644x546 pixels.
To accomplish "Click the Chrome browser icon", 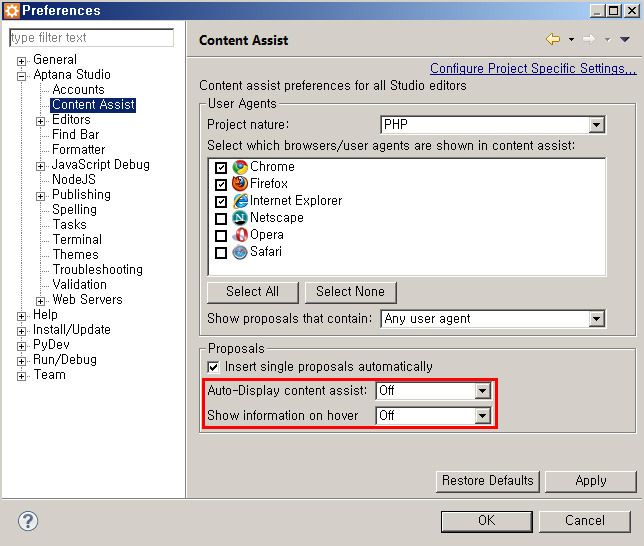I will 240,167.
